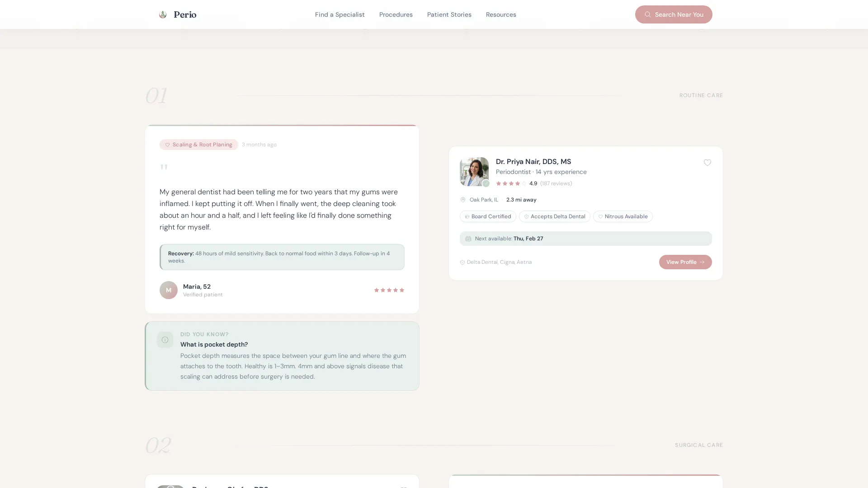This screenshot has width=868, height=488.
Task: Click Maria's avatar initial M
Action: (169, 290)
